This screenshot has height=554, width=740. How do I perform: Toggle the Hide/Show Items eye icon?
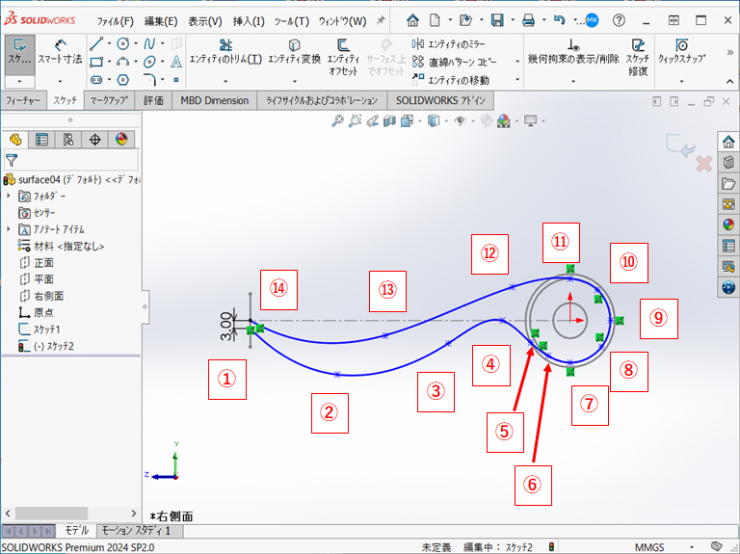click(461, 121)
